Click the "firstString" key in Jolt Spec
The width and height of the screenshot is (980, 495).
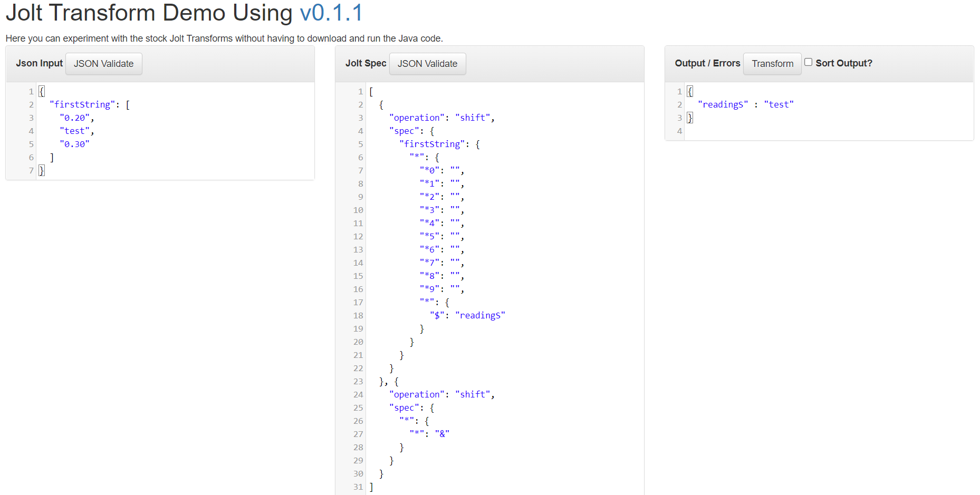tap(432, 144)
